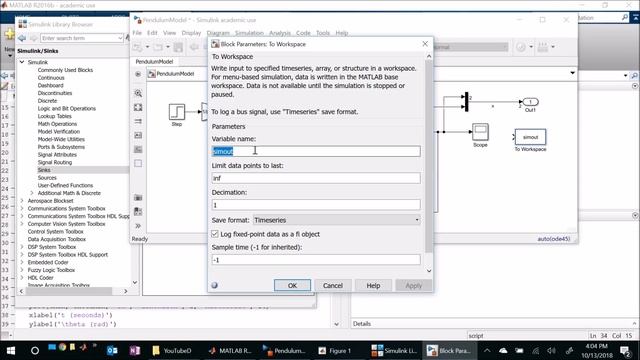Viewport: 640px width, 360px height.
Task: Select Continuous in library tree
Action: tap(51, 78)
